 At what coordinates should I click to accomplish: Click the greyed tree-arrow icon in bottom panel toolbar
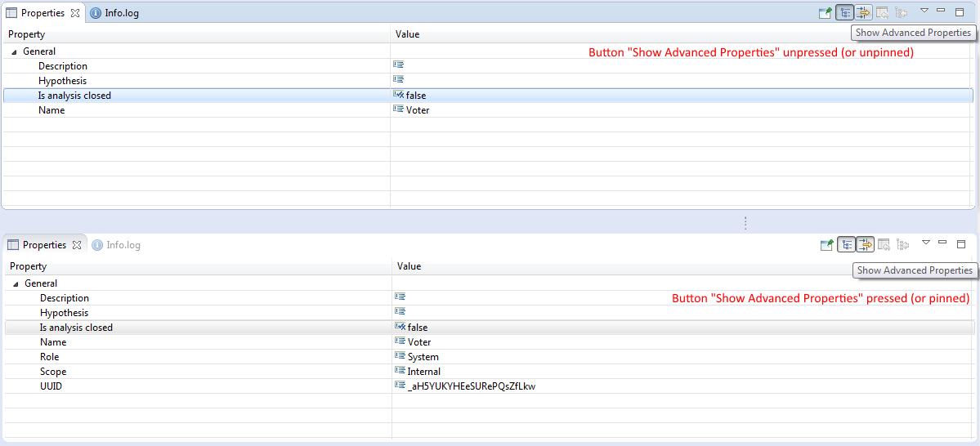902,244
